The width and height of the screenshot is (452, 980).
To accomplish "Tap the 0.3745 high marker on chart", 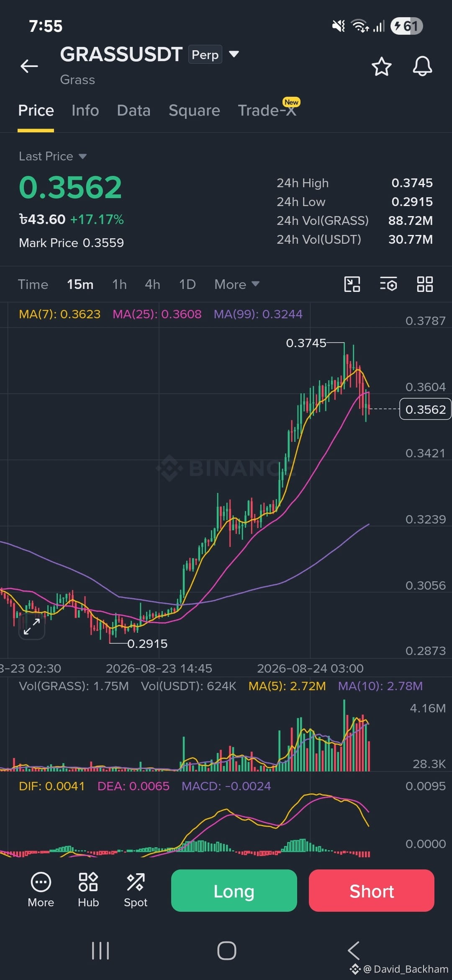I will point(306,343).
